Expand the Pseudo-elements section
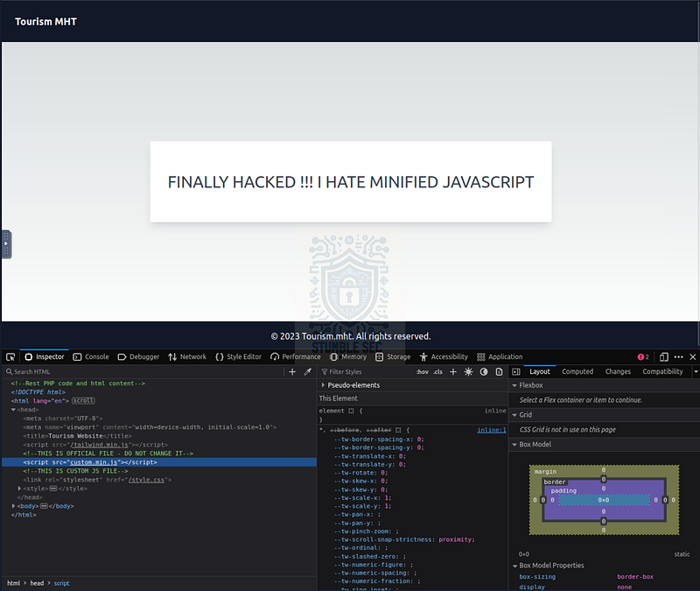This screenshot has width=700, height=591. pyautogui.click(x=323, y=385)
